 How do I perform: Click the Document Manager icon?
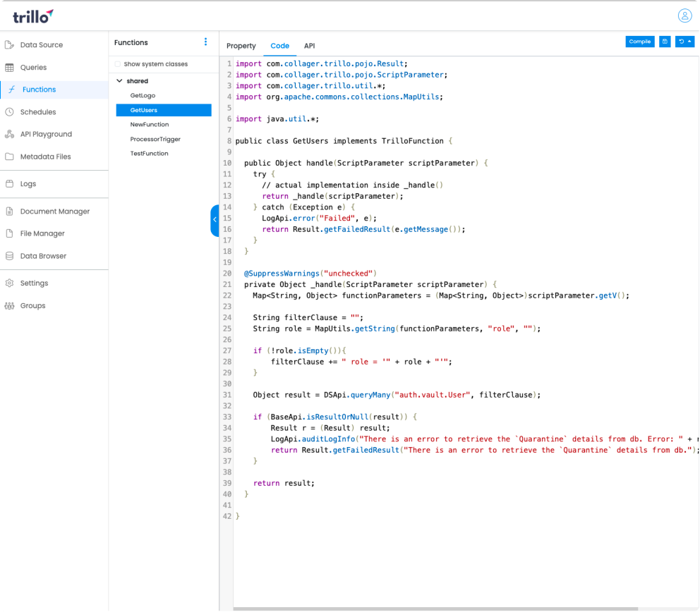9,212
